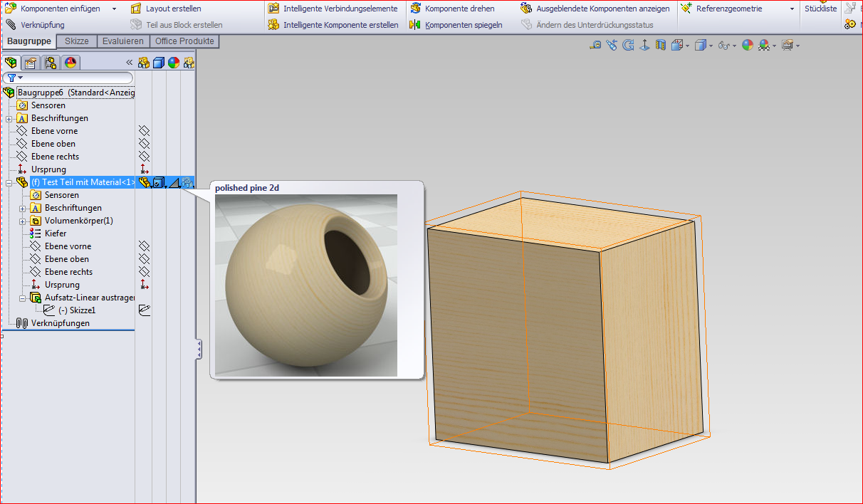This screenshot has width=863, height=504.
Task: Collapse the Aufsatz-Linear austragen feature
Action: tap(23, 298)
